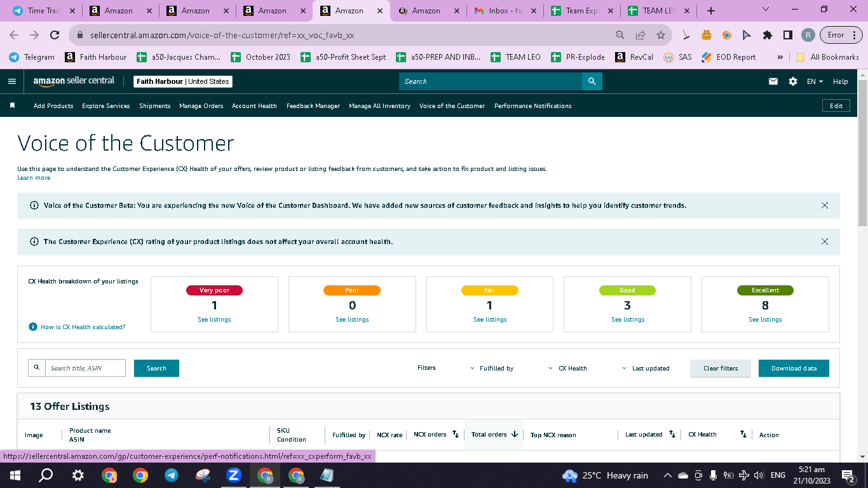868x488 pixels.
Task: Go to Manage Orders
Action: click(x=201, y=106)
